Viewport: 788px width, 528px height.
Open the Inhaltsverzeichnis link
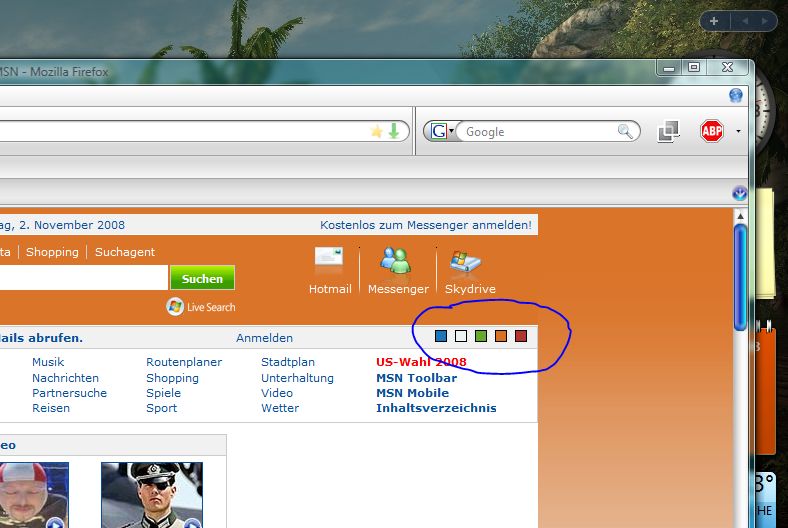coord(436,408)
